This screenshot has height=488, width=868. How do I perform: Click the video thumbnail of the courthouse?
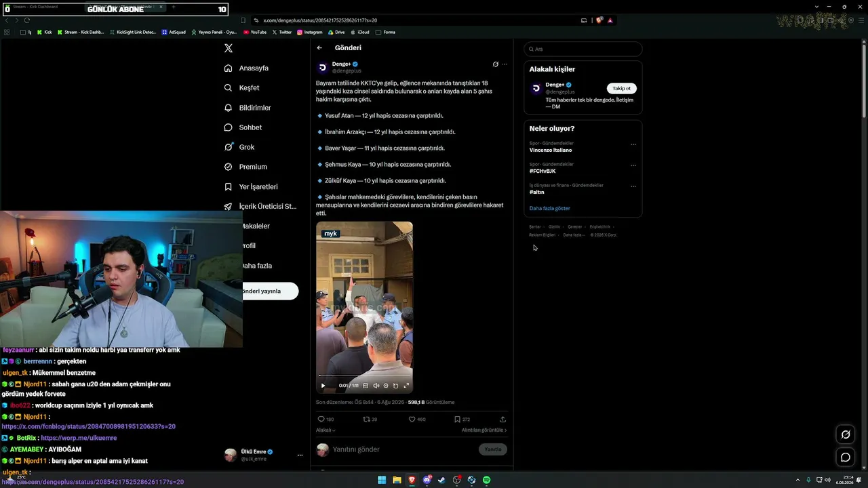[364, 307]
